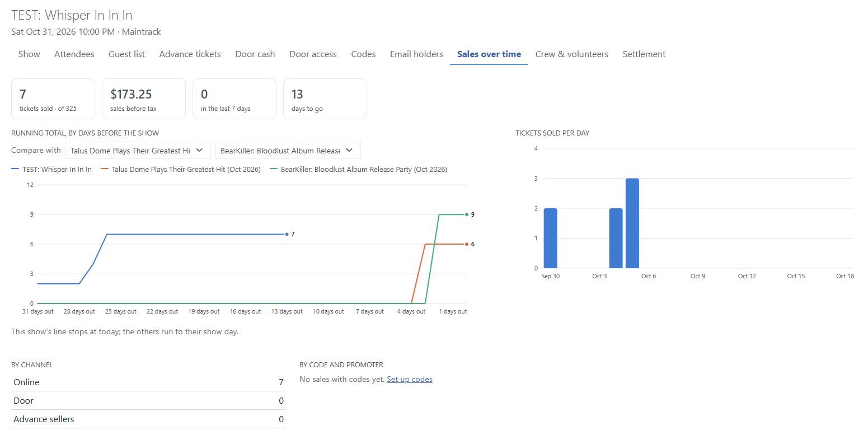Click the Talus Dome orange legend entry
Viewport: 868px width, 444px height.
pos(181,170)
